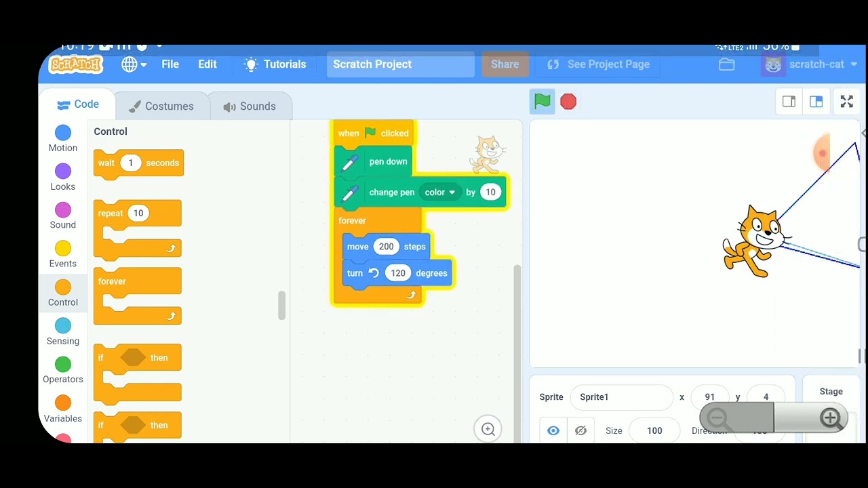Switch to large stage layout
The height and width of the screenshot is (488, 868).
pos(816,102)
